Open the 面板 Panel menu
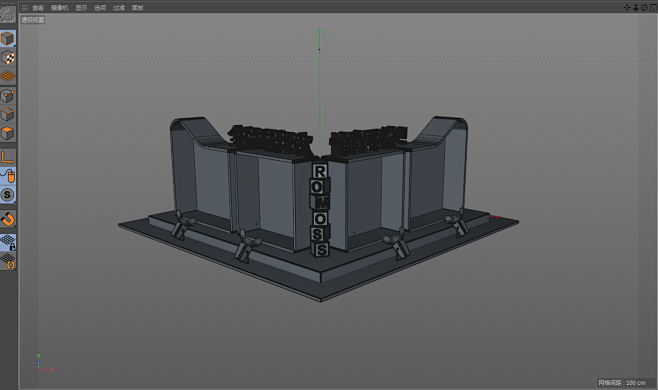Screen dimensions: 658x390 click(x=137, y=8)
